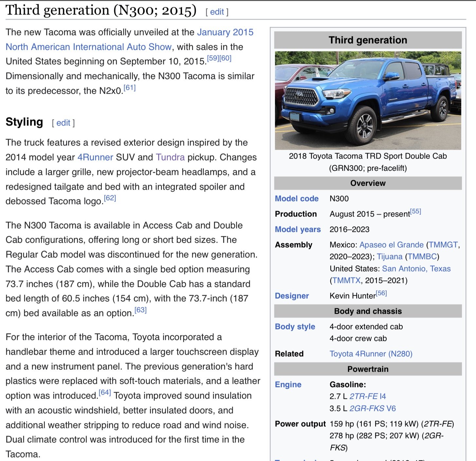Open citation [56] next to Kevin Hunter
The image size is (476, 461).
tap(381, 293)
